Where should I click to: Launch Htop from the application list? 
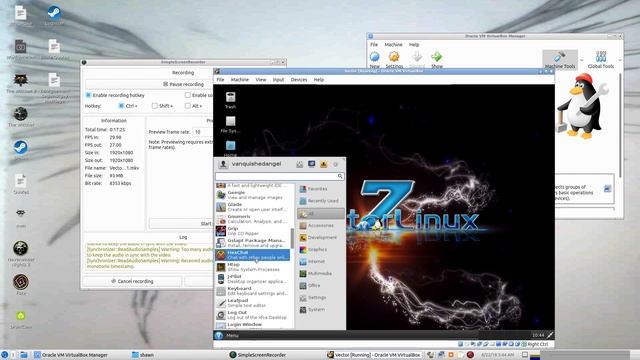253,267
